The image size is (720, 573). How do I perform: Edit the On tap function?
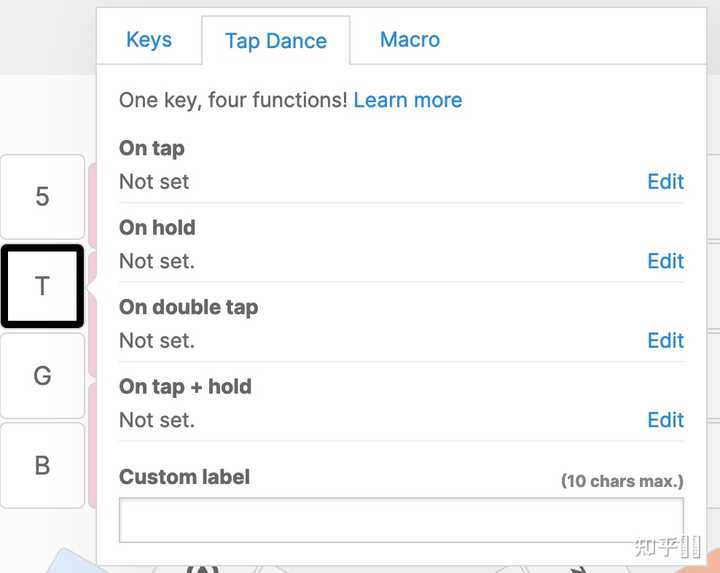click(665, 182)
